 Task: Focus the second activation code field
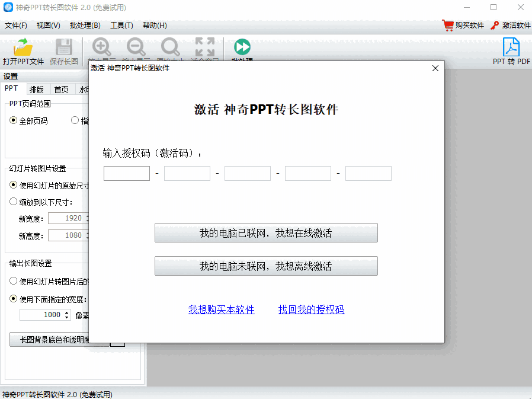click(187, 173)
